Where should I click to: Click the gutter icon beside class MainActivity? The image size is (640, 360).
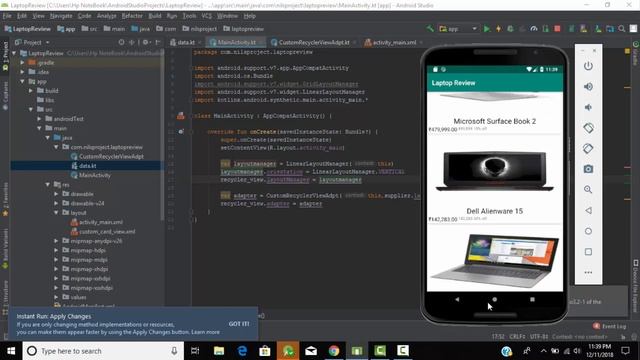click(x=181, y=116)
